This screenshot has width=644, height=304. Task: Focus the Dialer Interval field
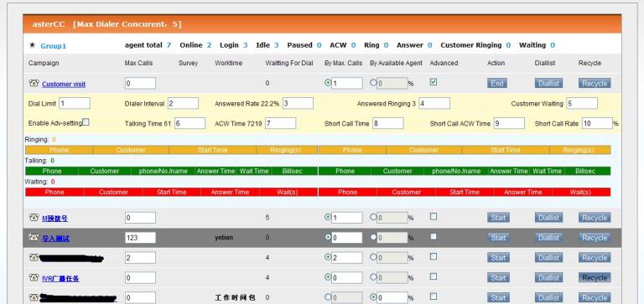click(x=183, y=103)
